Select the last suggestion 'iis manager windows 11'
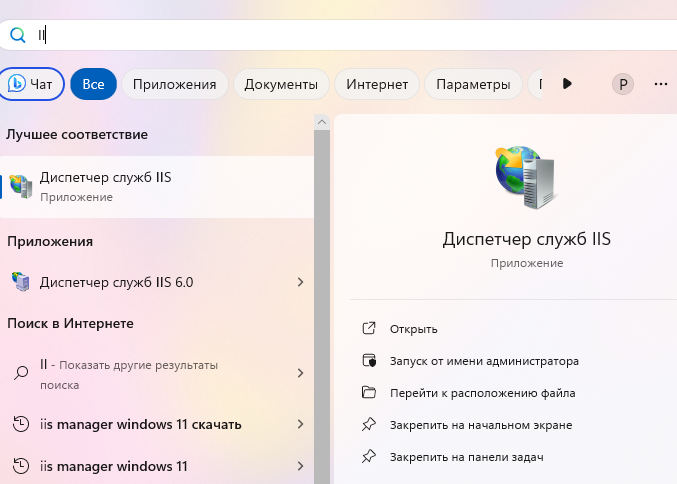677x484 pixels. tap(157, 466)
